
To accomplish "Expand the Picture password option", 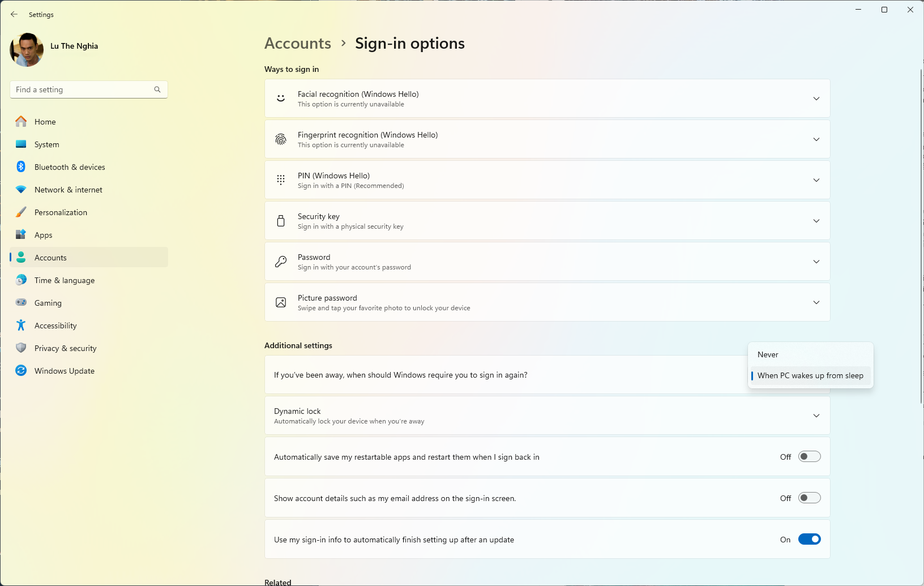I will pyautogui.click(x=547, y=302).
